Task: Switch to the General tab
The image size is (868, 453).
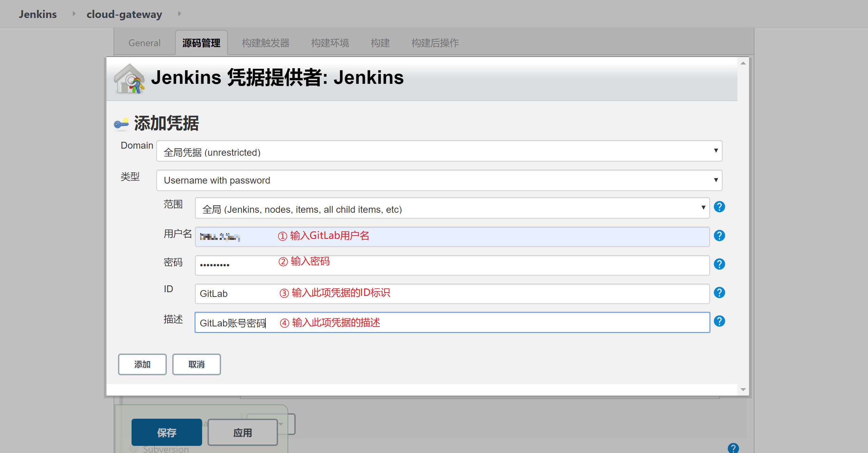Action: pos(144,43)
